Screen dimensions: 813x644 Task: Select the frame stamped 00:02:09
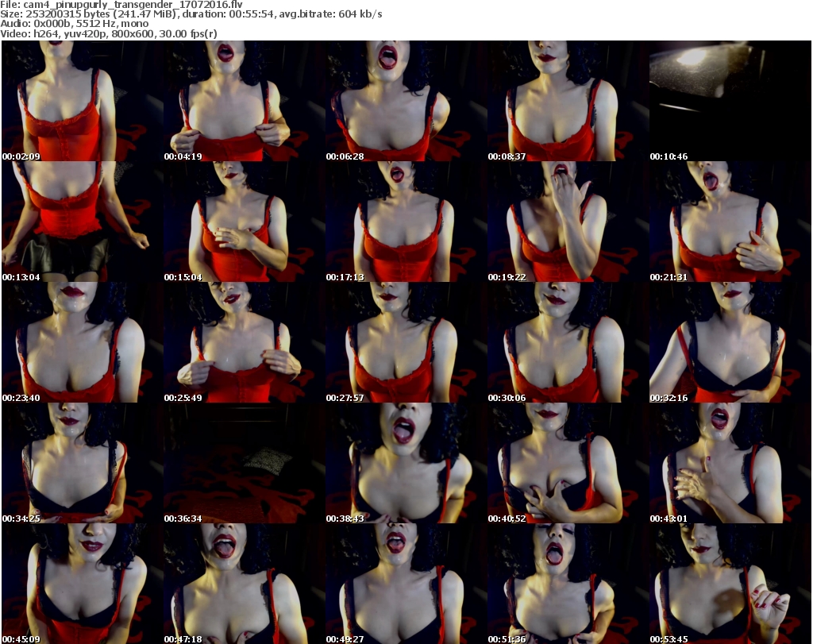pos(82,101)
